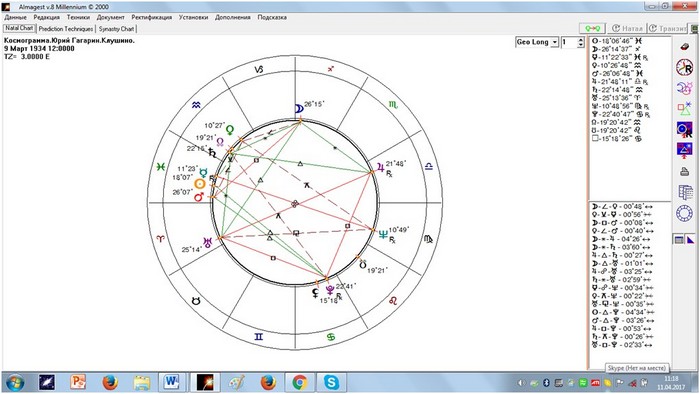The image size is (700, 394).
Task: Open Paint from the taskbar
Action: [236, 382]
